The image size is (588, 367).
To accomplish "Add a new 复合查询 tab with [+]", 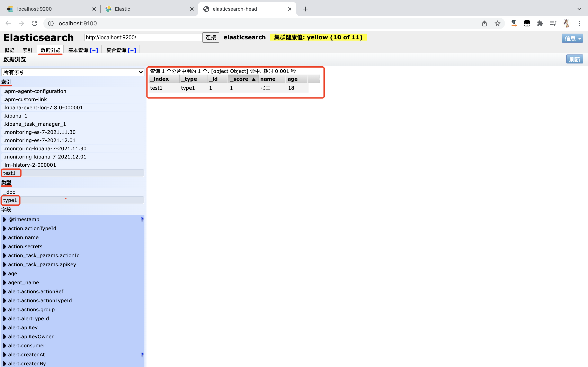I will pyautogui.click(x=132, y=50).
